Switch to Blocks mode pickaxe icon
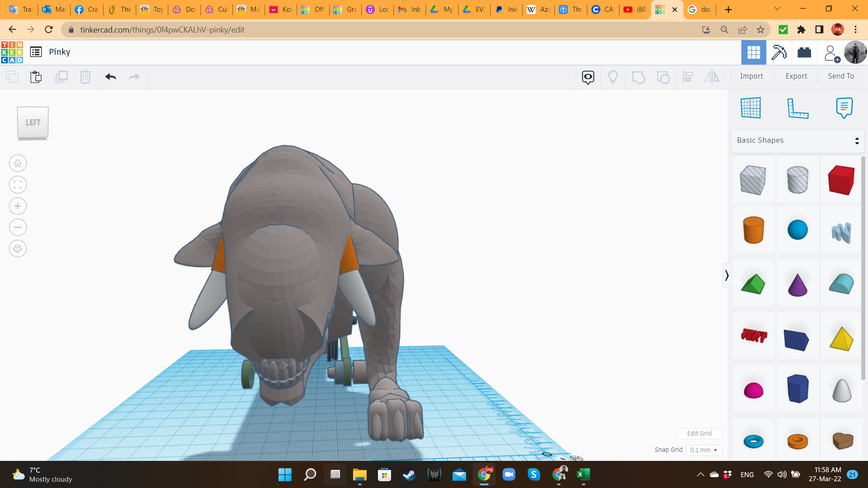The width and height of the screenshot is (868, 488). [779, 52]
